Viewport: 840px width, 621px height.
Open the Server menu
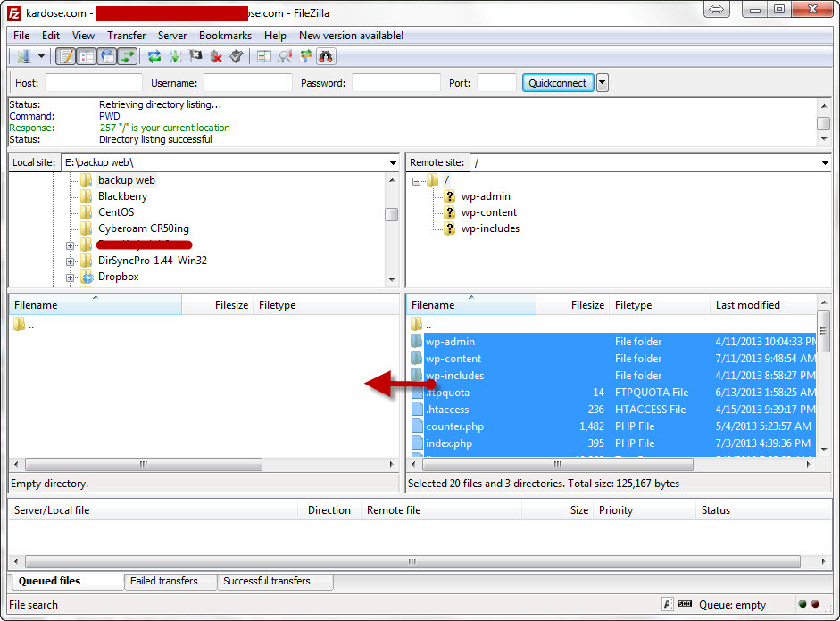click(172, 36)
